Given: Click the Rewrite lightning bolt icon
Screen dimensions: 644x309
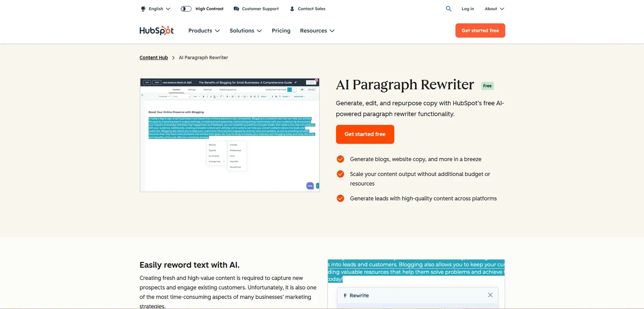Looking at the screenshot, I should coord(345,295).
